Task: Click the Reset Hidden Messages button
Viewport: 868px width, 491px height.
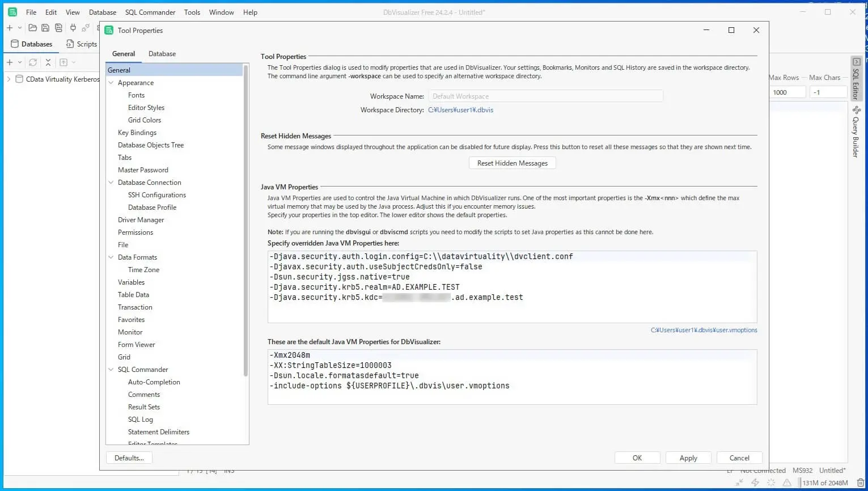Action: [x=513, y=163]
